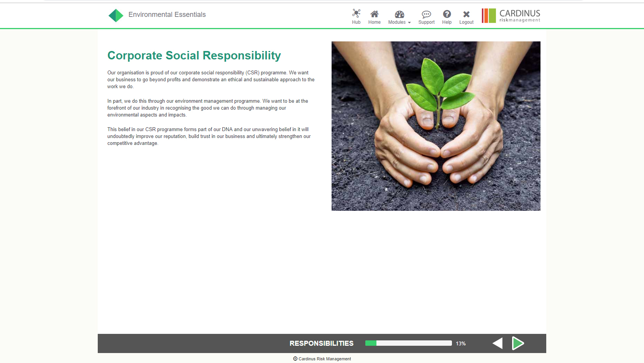The image size is (644, 363).
Task: Click the RESPONSIBILITIES section label
Action: [321, 343]
